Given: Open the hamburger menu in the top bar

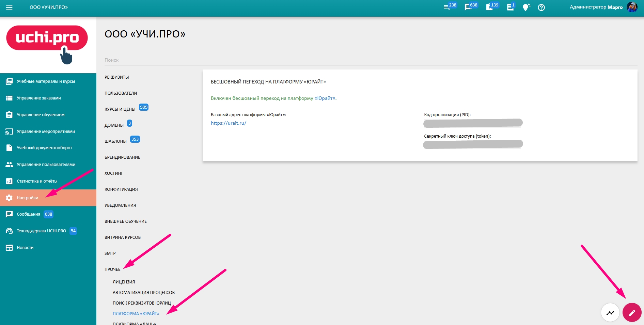Looking at the screenshot, I should [x=9, y=7].
